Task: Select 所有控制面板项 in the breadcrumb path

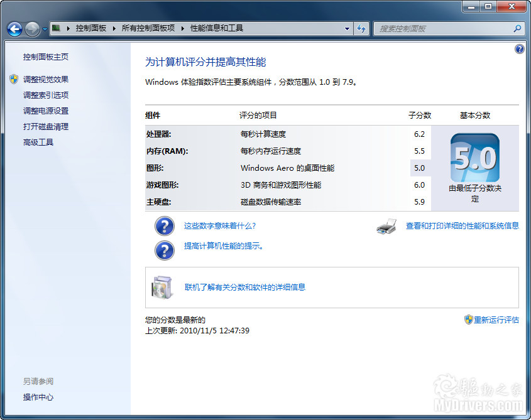Action: click(x=148, y=28)
